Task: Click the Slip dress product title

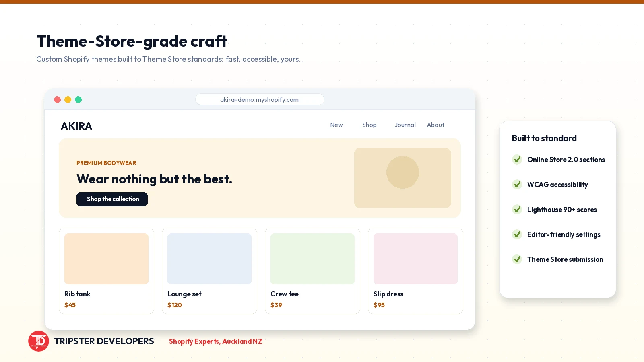Action: 388,294
